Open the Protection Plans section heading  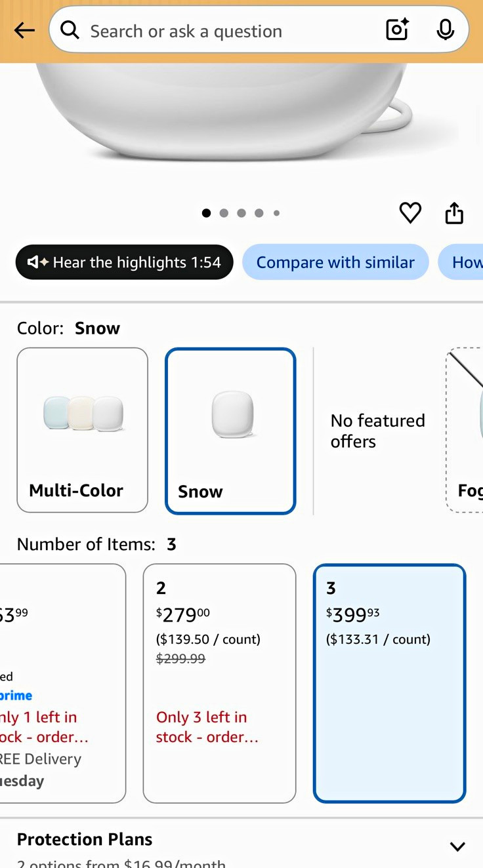pos(85,839)
